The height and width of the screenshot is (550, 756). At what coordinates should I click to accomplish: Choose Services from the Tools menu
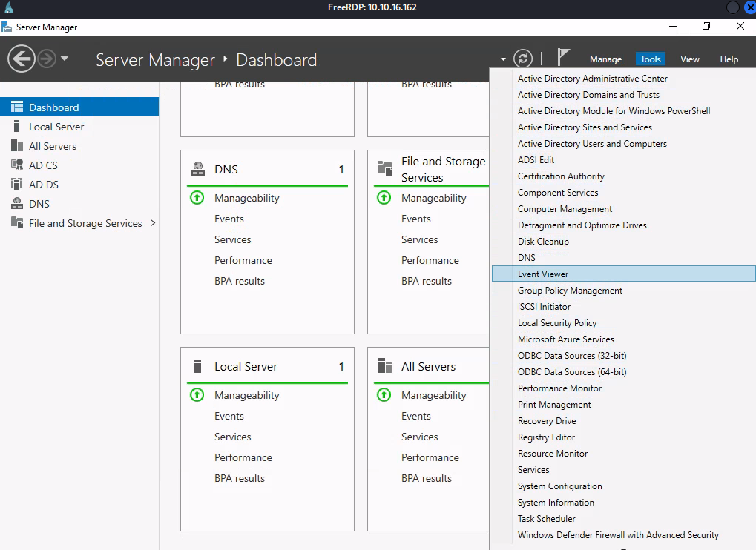[624, 469]
